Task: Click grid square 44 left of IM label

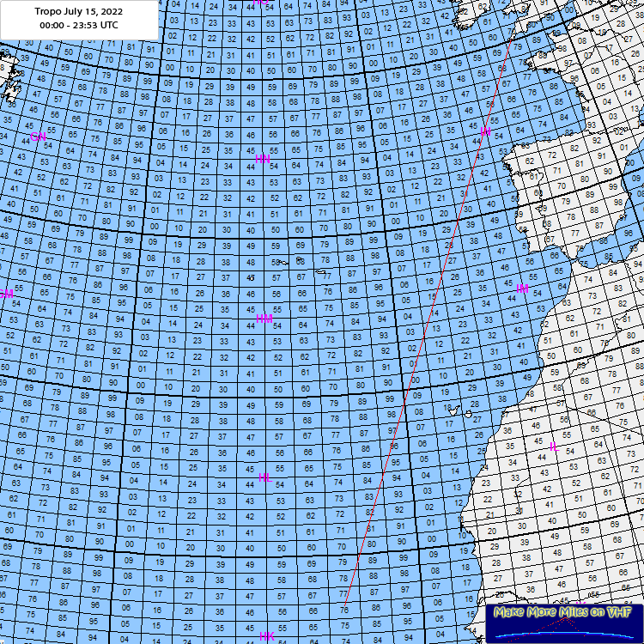Action: pyautogui.click(x=511, y=297)
